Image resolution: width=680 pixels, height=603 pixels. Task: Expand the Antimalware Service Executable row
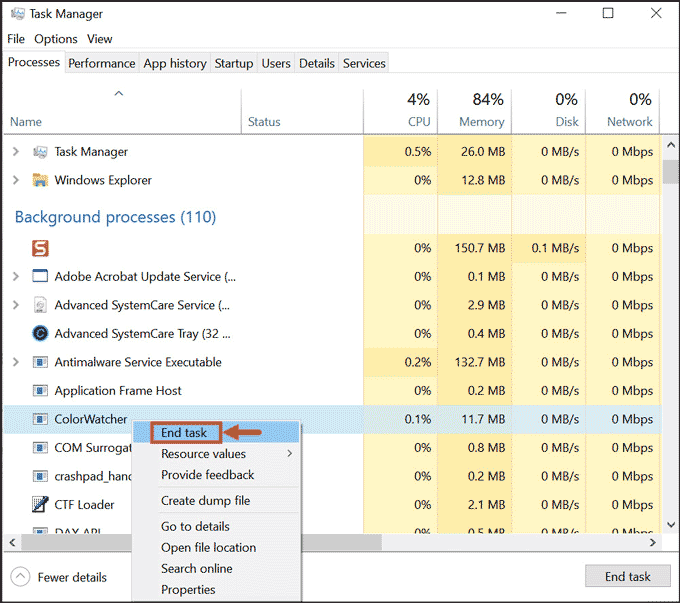tap(16, 362)
